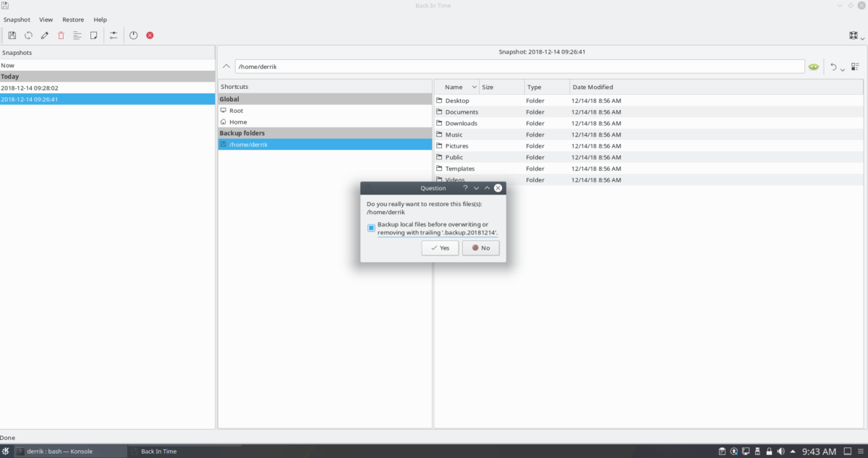Screen dimensions: 868x458
Task: Open the volume tray icon
Action: click(x=780, y=451)
